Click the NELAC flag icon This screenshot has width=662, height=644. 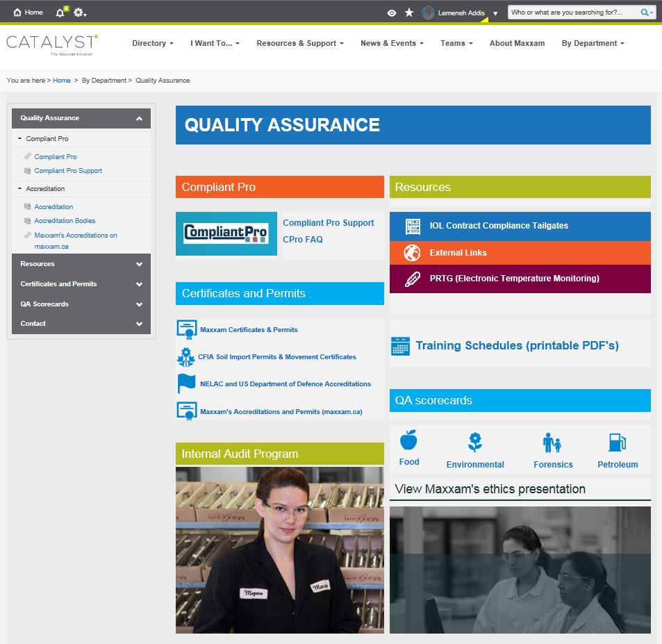(x=186, y=384)
